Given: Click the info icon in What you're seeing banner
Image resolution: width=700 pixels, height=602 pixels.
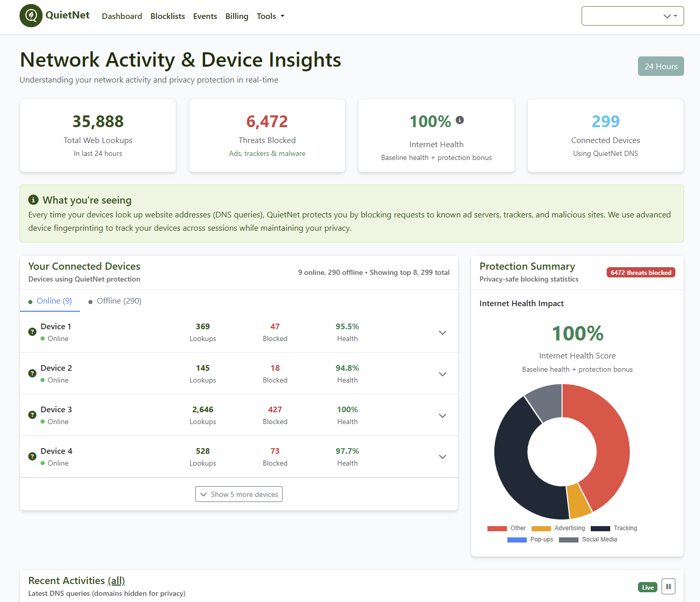Looking at the screenshot, I should click(x=33, y=199).
